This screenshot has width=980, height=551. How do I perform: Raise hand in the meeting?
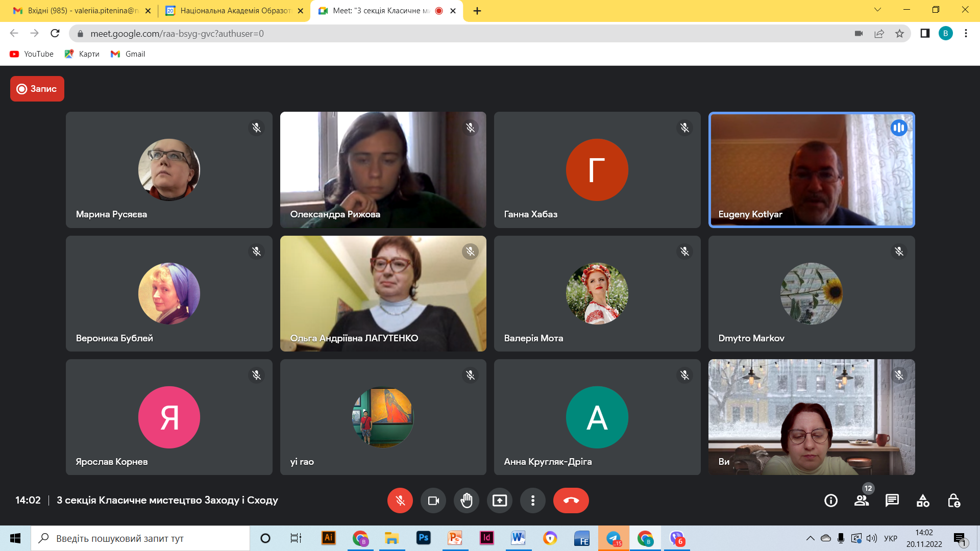467,500
